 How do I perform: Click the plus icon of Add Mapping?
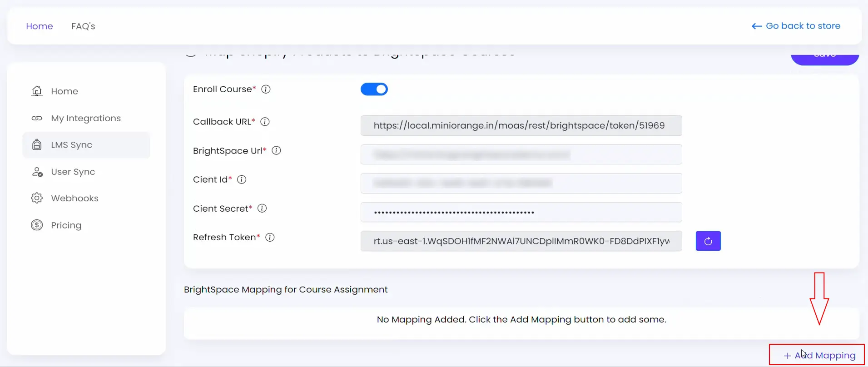tap(787, 356)
